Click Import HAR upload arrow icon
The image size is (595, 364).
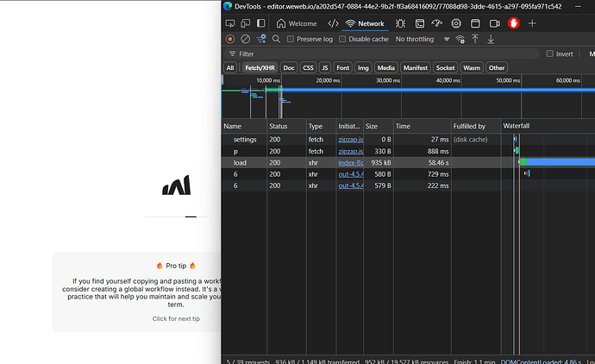click(475, 39)
